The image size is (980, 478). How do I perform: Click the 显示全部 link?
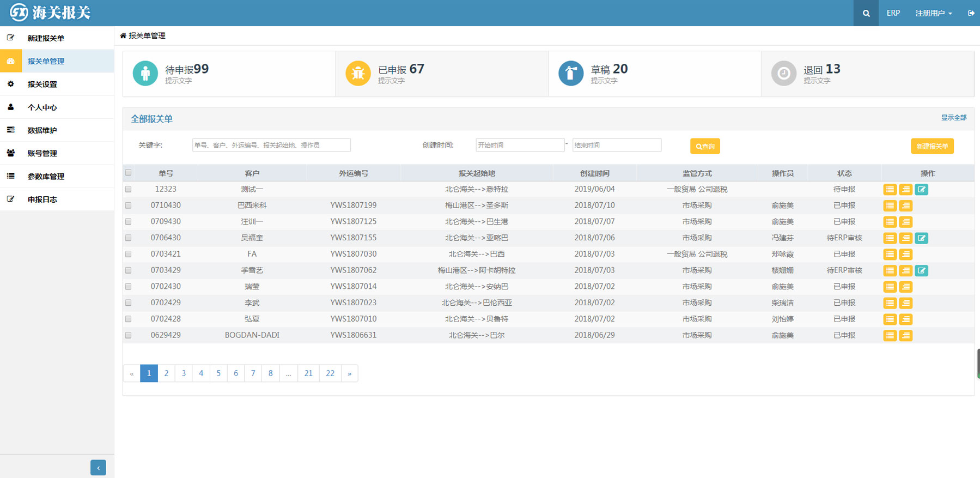point(953,118)
